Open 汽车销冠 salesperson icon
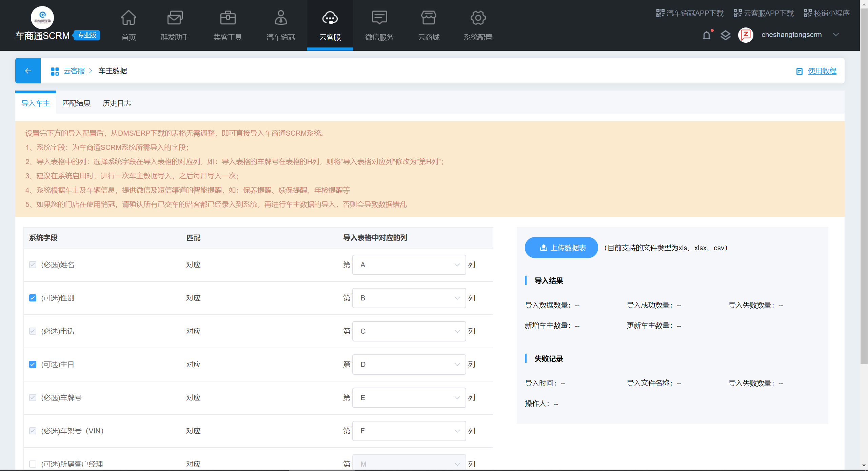 click(280, 18)
